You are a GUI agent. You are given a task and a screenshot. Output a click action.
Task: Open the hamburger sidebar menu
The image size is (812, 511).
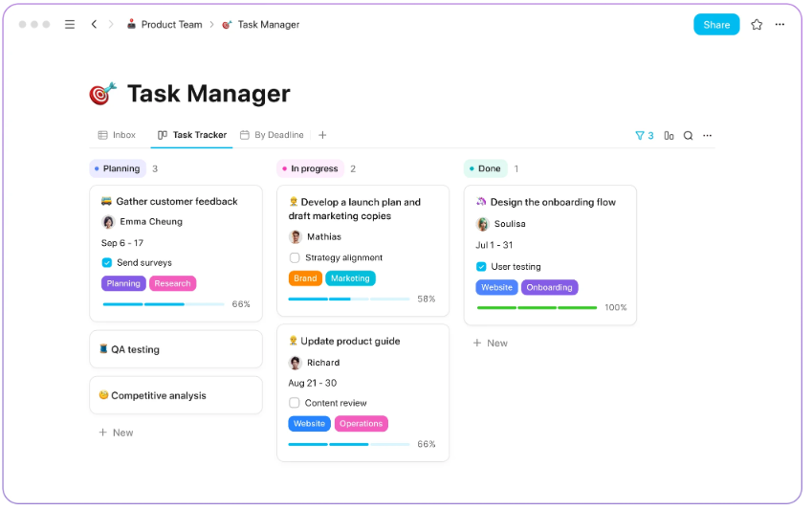point(70,24)
